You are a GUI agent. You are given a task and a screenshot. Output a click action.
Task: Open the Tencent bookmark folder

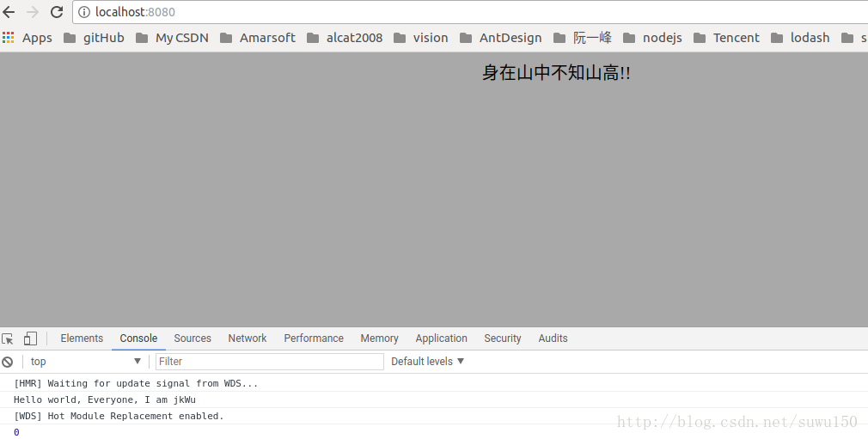click(x=726, y=38)
